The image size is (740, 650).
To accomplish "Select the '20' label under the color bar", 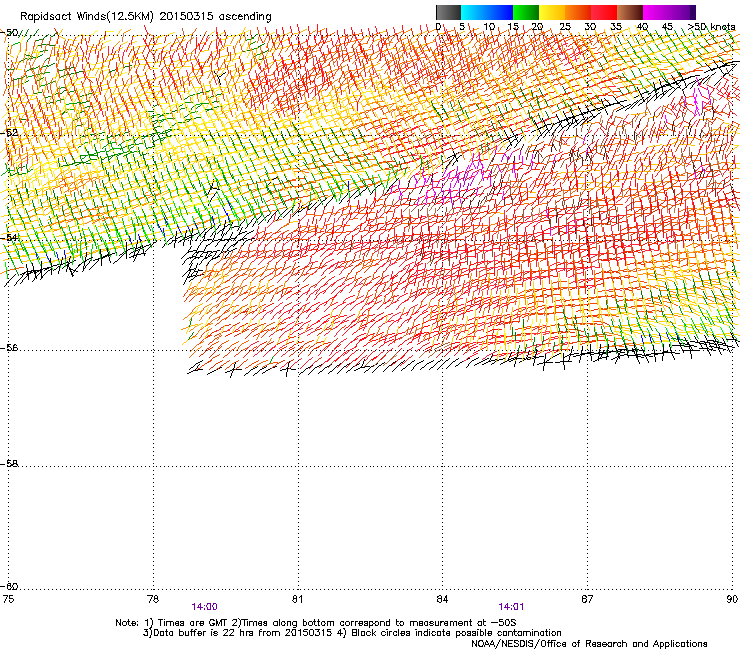I will pyautogui.click(x=537, y=27).
